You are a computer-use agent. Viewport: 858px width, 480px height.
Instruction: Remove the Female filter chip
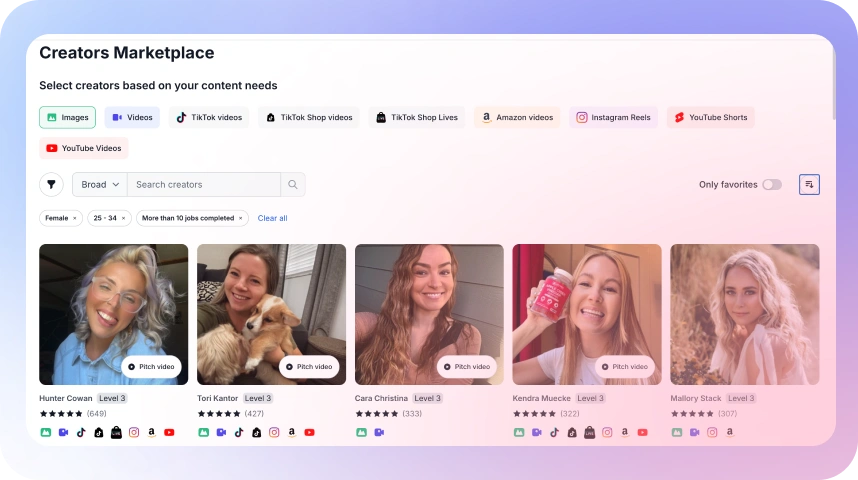click(74, 218)
